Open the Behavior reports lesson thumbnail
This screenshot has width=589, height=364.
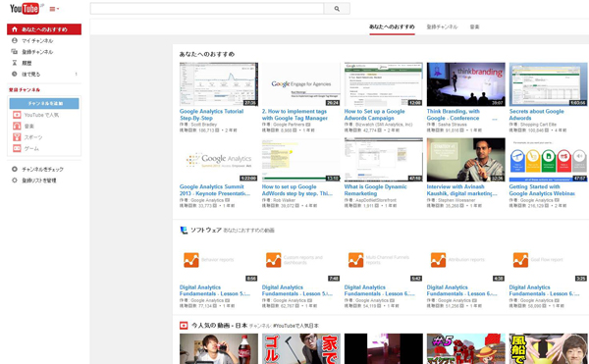coord(219,260)
